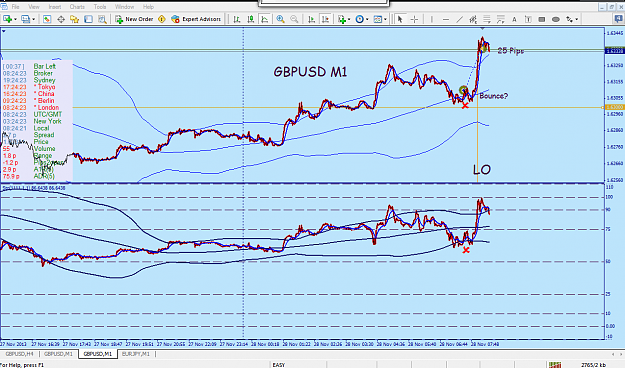Select the cursor arrow tool
625x368 pixels.
click(400, 19)
